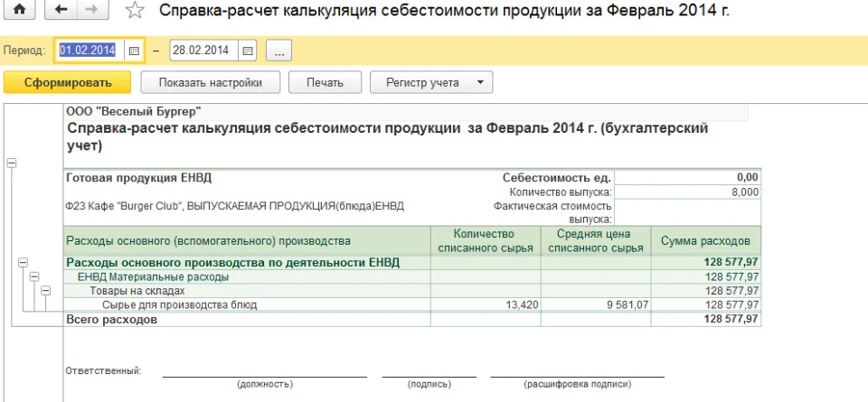Collapse Расходы основного производства по деятельности ЕНВД group

[23, 263]
